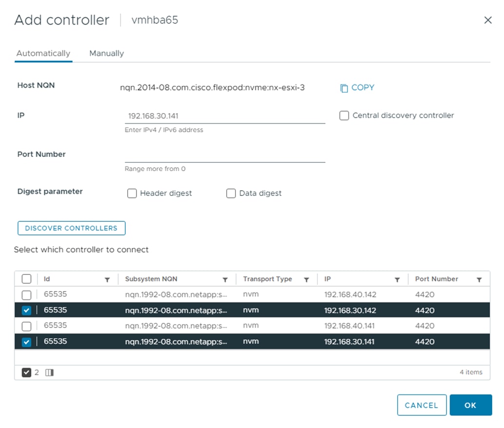Close the Add controller dialog

coord(487,20)
